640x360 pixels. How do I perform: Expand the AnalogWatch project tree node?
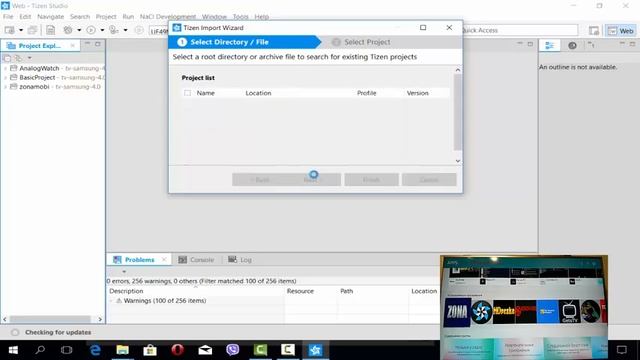click(5, 68)
